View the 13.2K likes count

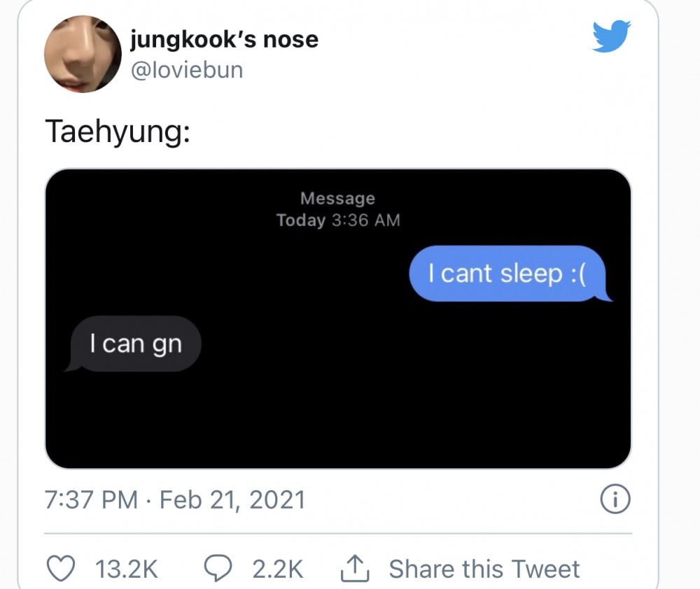(127, 569)
